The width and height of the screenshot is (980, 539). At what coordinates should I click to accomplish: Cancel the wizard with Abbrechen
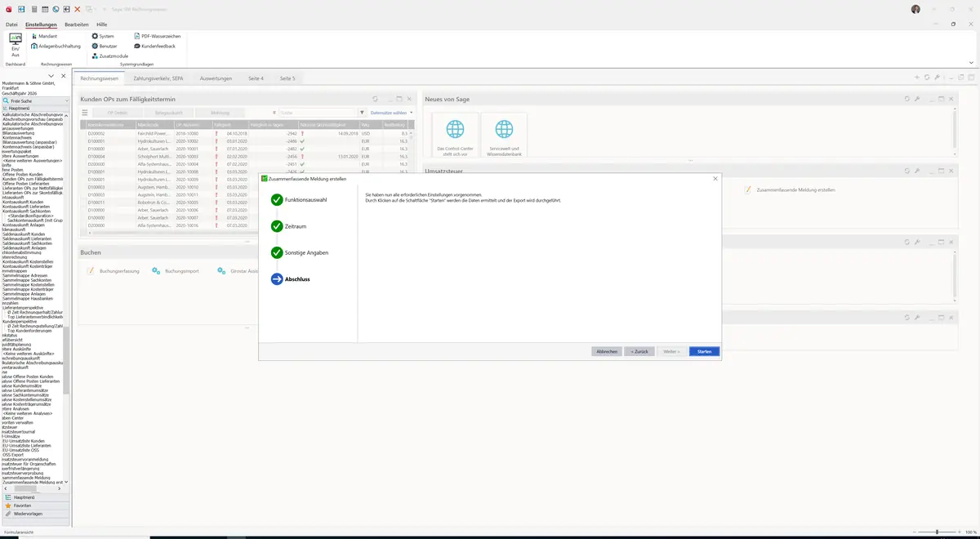pyautogui.click(x=607, y=351)
